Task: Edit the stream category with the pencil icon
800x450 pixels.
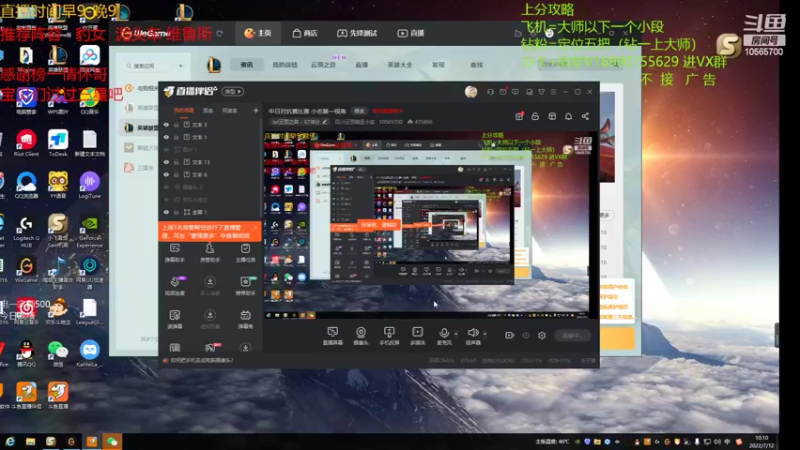Action: 324,122
